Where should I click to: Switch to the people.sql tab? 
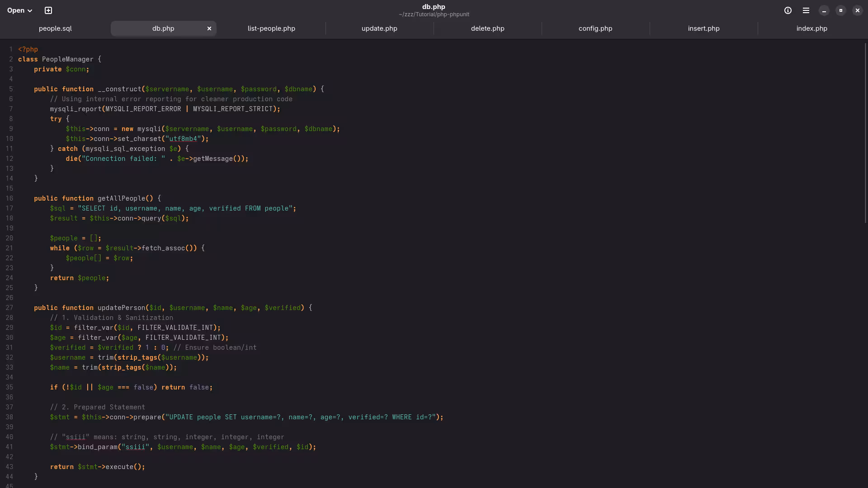(55, 28)
